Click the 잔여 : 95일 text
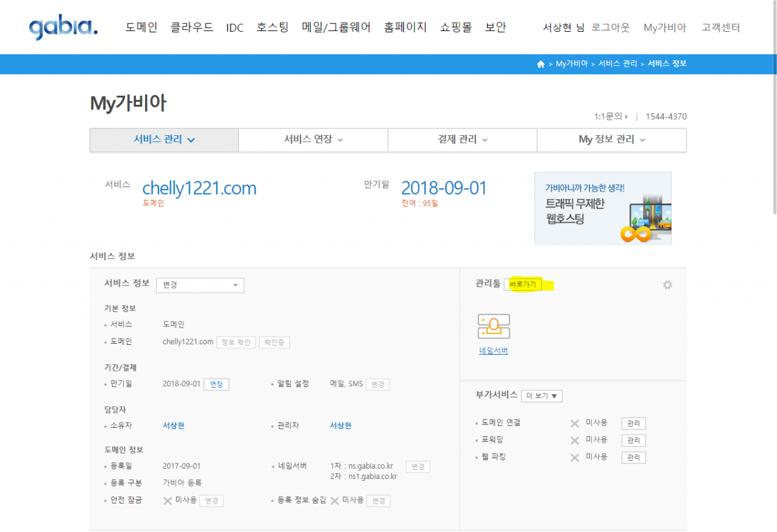The width and height of the screenshot is (777, 532). (x=420, y=203)
